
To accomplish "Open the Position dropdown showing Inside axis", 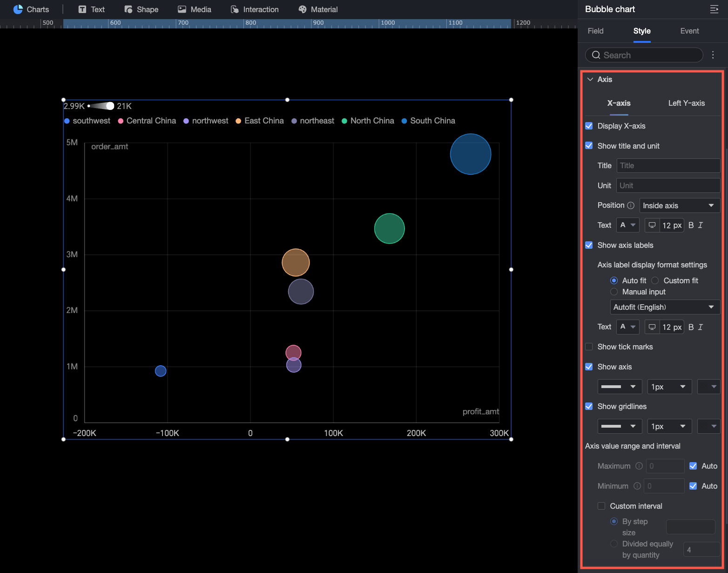I will 679,205.
